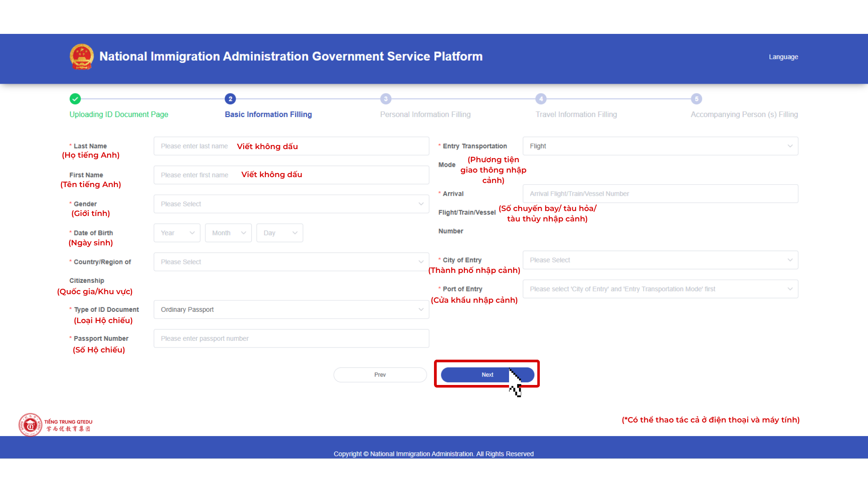Click the step 3 circle indicator
The width and height of the screenshot is (868, 488).
[386, 99]
